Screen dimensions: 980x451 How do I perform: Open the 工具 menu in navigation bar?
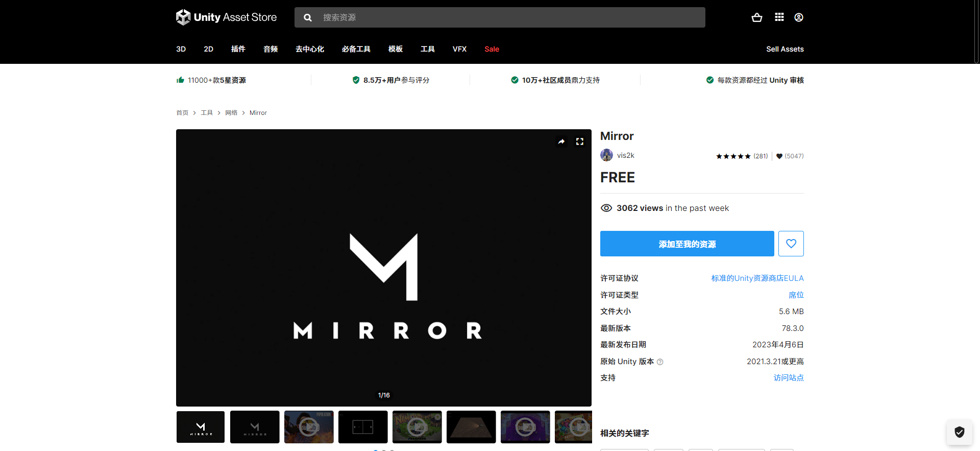(x=428, y=49)
